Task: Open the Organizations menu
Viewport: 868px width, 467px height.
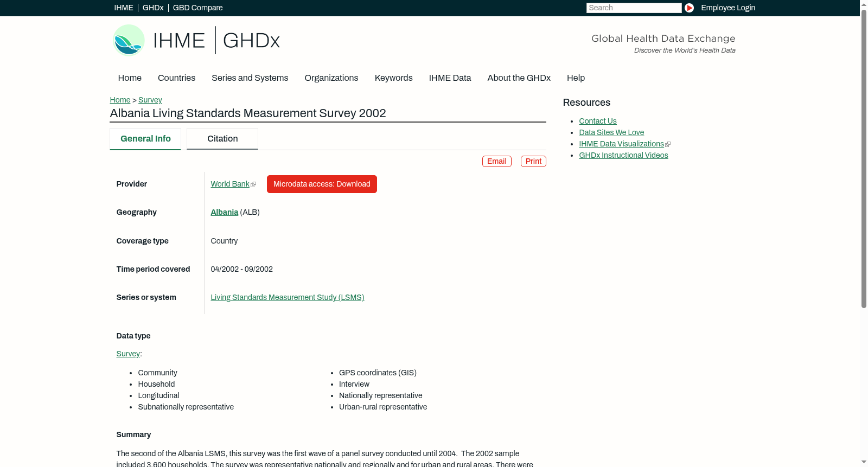Action: tap(331, 78)
